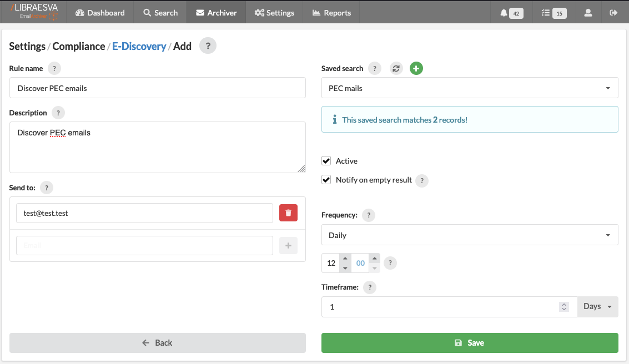Delete the test@test.test recipient
The width and height of the screenshot is (629, 364).
click(289, 213)
